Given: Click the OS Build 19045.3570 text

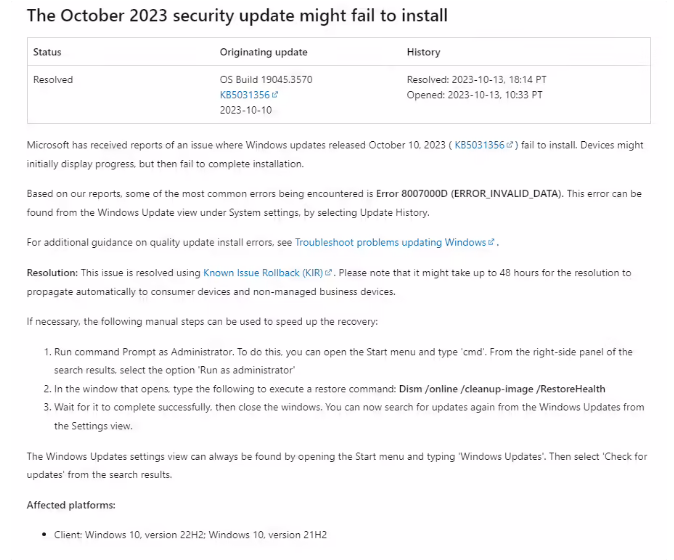Looking at the screenshot, I should click(266, 80).
